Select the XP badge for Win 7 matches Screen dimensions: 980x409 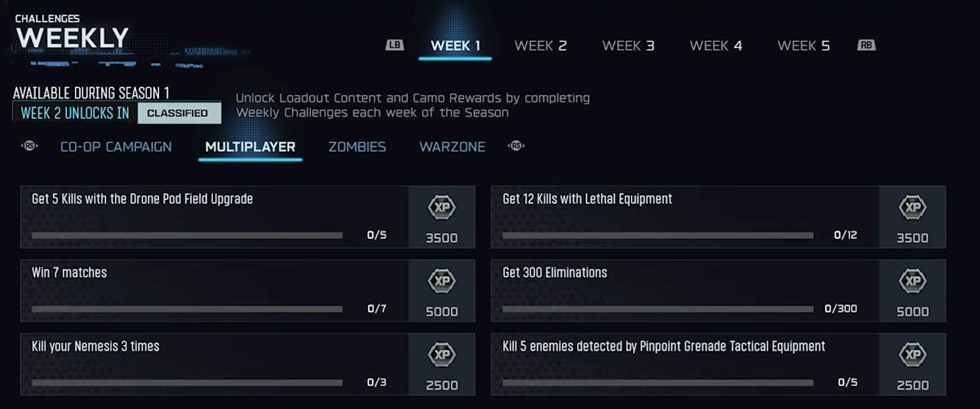pyautogui.click(x=441, y=281)
